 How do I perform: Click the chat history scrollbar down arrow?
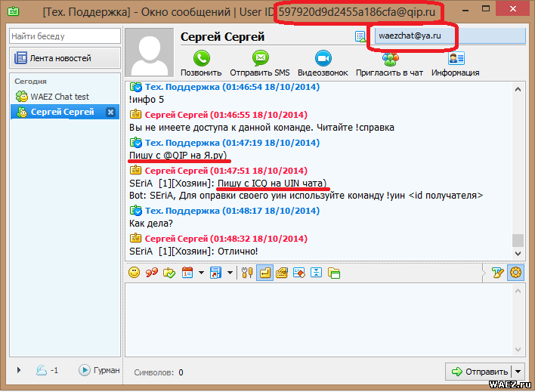point(518,254)
